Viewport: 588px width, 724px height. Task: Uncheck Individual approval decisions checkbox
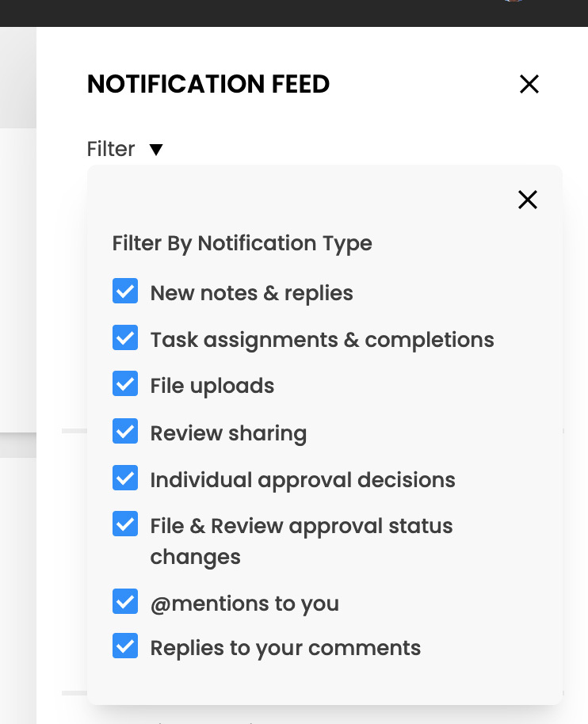(x=125, y=478)
